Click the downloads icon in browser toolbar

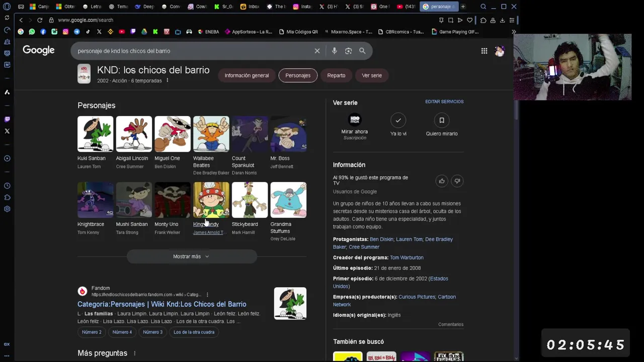pos(502,20)
